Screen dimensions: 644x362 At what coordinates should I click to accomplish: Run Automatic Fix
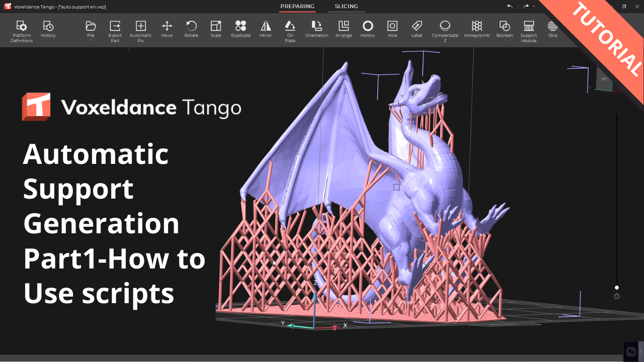[141, 31]
